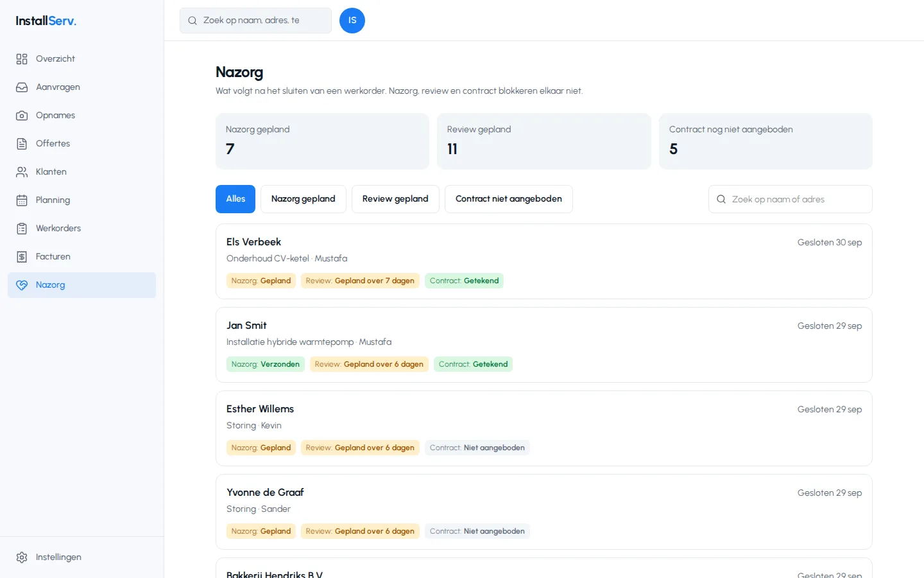Viewport: 924px width, 578px height.
Task: Click Els Verbeek's 'Nazorg: Gepland' badge
Action: pos(261,281)
